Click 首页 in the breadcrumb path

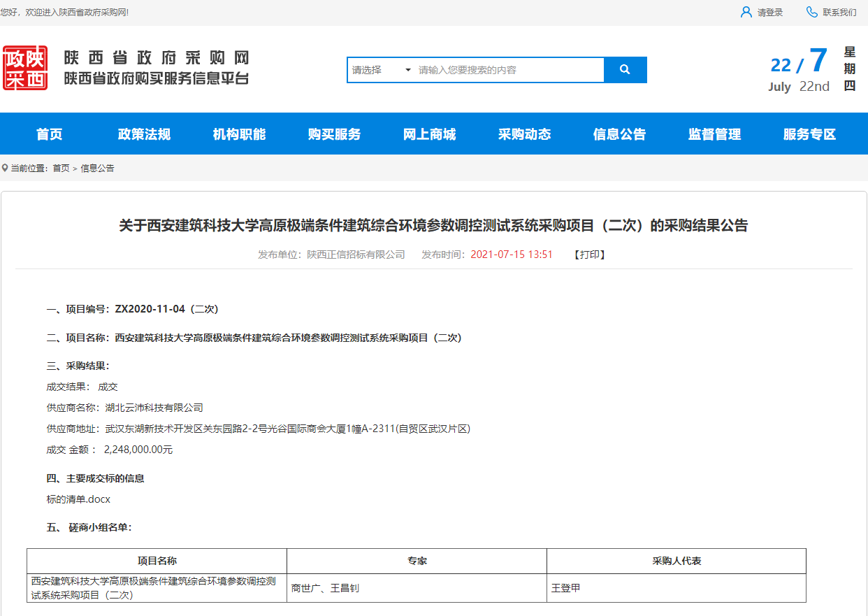pyautogui.click(x=61, y=169)
